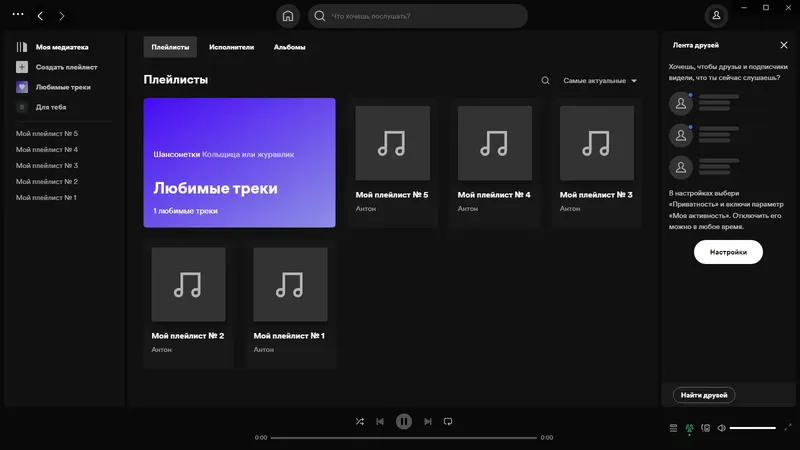Open the purple "Любимые треки" card
This screenshot has width=800, height=450.
pyautogui.click(x=239, y=163)
